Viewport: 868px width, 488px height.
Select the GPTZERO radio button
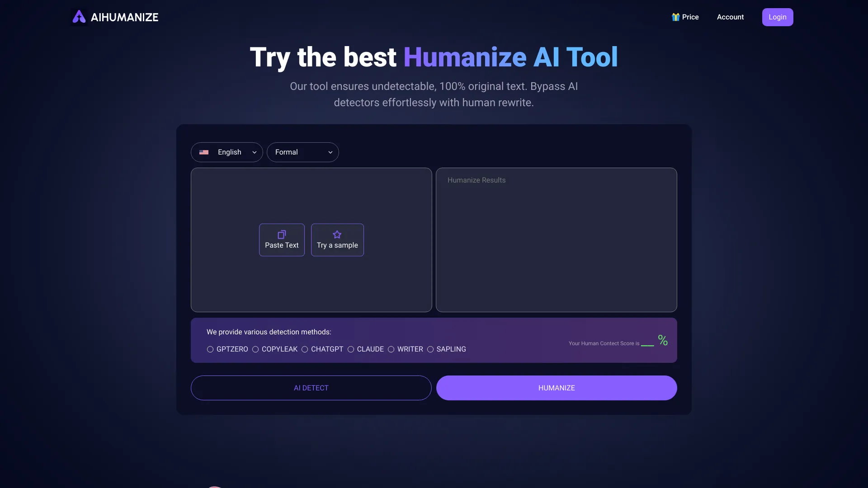point(210,349)
